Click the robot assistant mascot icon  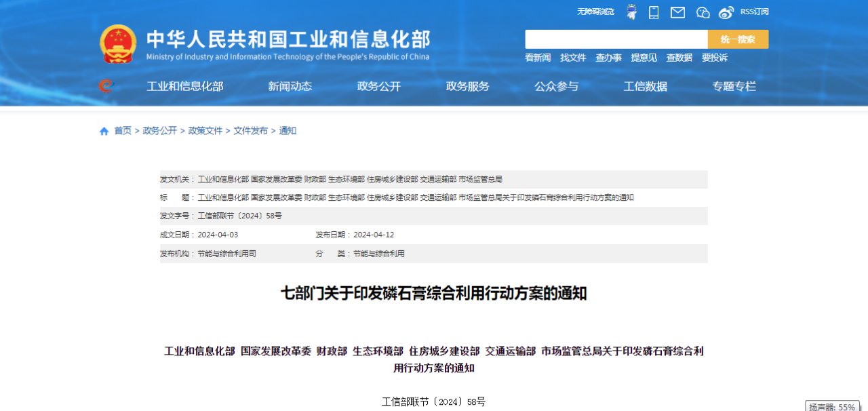click(631, 12)
